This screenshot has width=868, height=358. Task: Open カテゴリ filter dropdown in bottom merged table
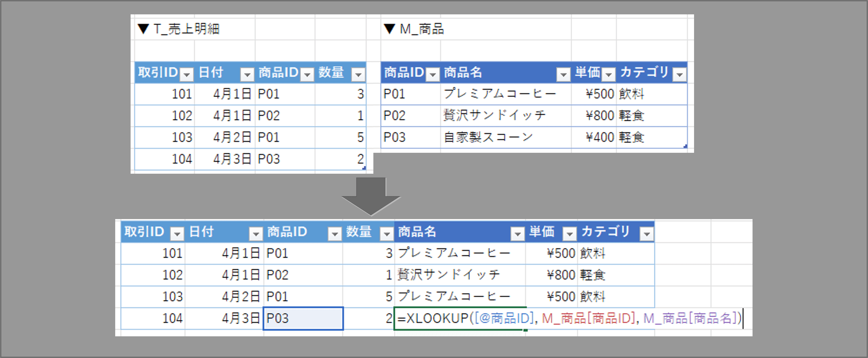tap(647, 234)
